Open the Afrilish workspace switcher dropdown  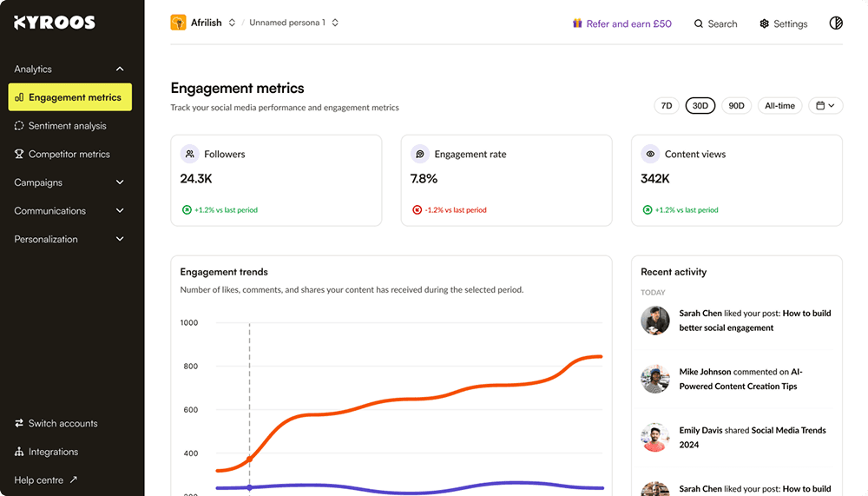tap(232, 23)
